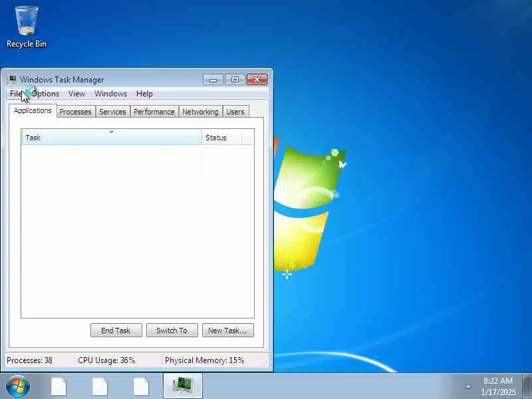Switch to the Performance tab
This screenshot has height=399, width=532.
tap(154, 112)
